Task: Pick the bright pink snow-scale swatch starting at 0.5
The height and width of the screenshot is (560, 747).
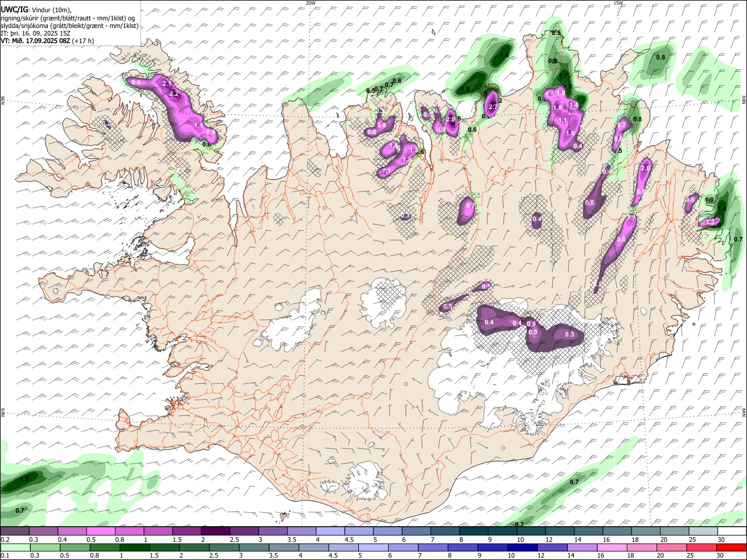Action: point(100,531)
